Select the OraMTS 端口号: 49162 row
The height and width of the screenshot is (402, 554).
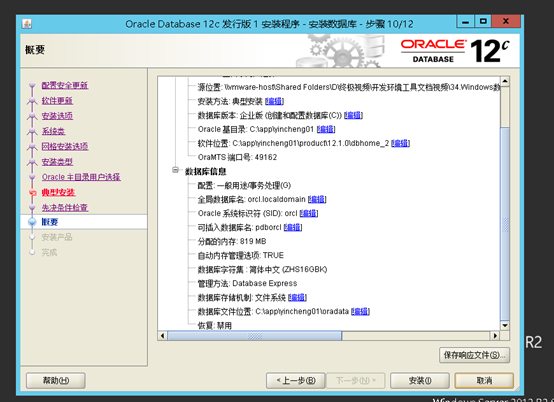237,157
